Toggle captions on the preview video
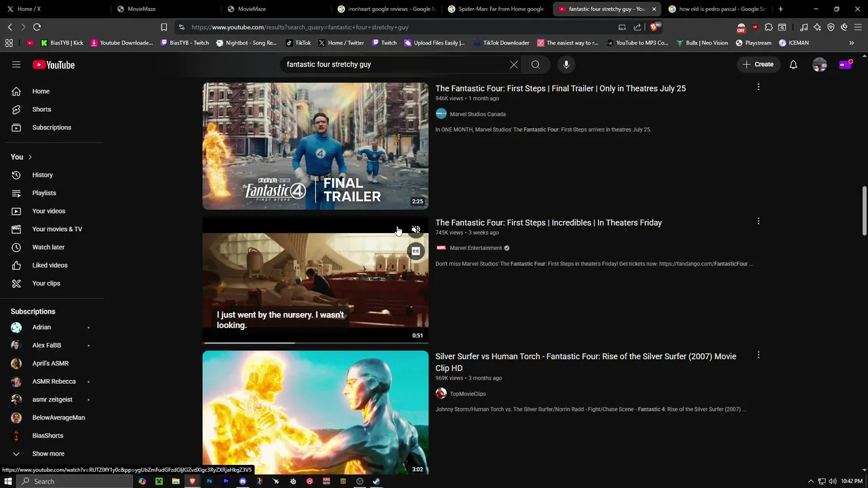Viewport: 868px width, 488px height. [x=416, y=251]
